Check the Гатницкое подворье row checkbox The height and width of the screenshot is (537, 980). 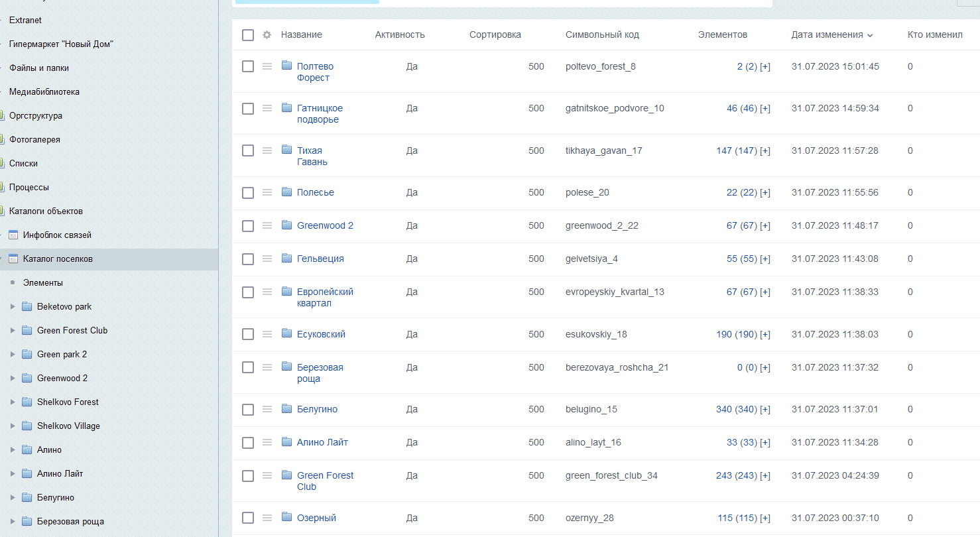(248, 109)
